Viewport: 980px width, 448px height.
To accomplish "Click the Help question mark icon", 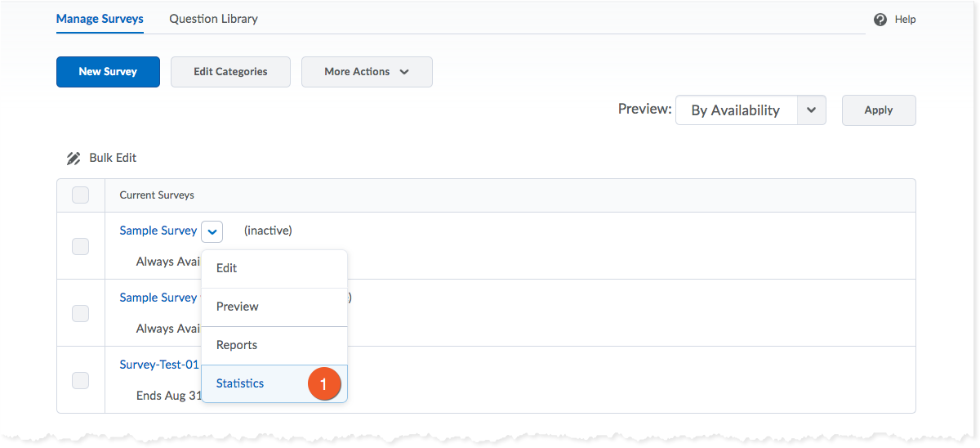I will [x=880, y=20].
